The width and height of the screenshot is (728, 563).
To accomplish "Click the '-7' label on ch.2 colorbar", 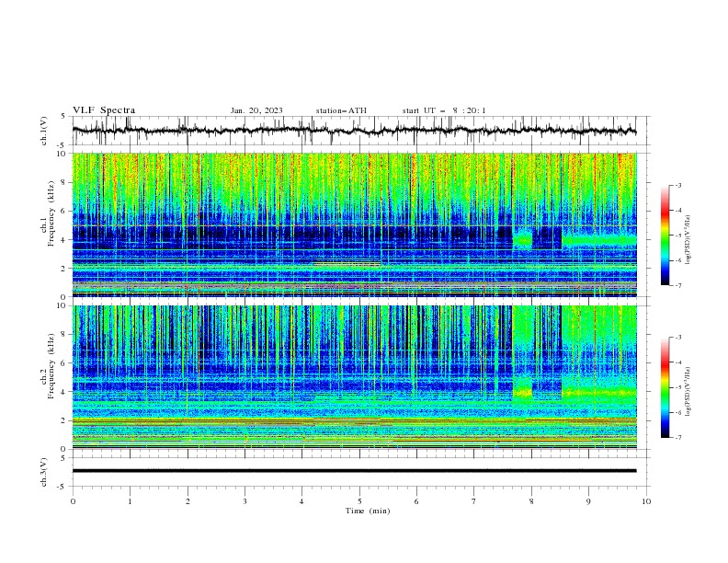I will (x=677, y=438).
